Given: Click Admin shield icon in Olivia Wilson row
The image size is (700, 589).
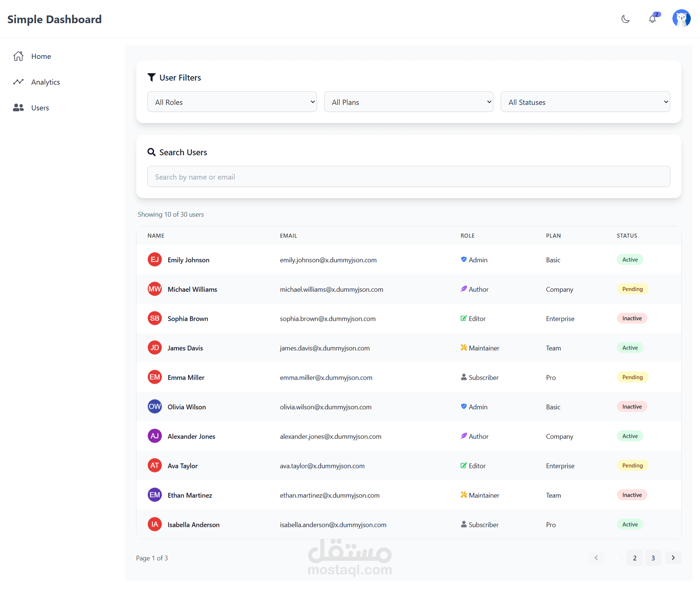Looking at the screenshot, I should click(x=464, y=407).
